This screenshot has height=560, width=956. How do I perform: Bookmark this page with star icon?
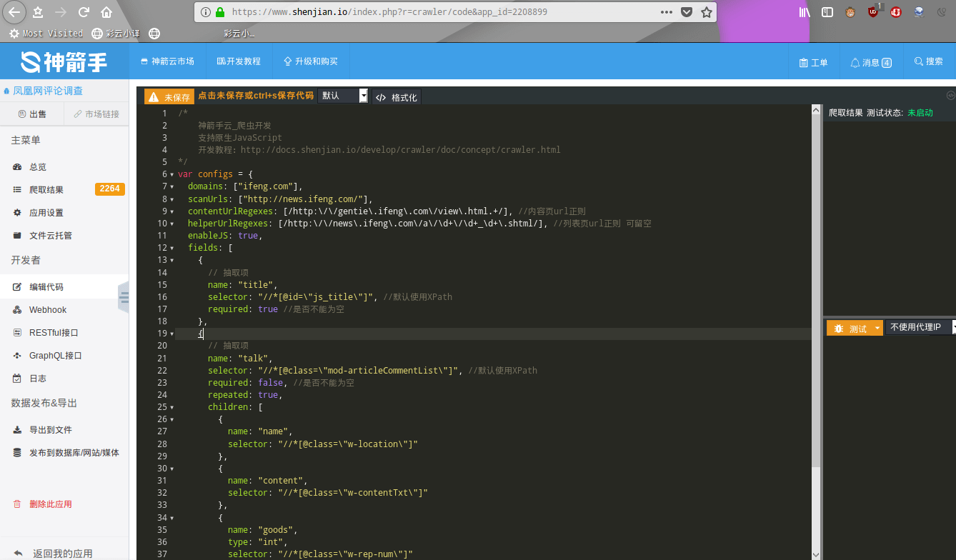tap(706, 12)
